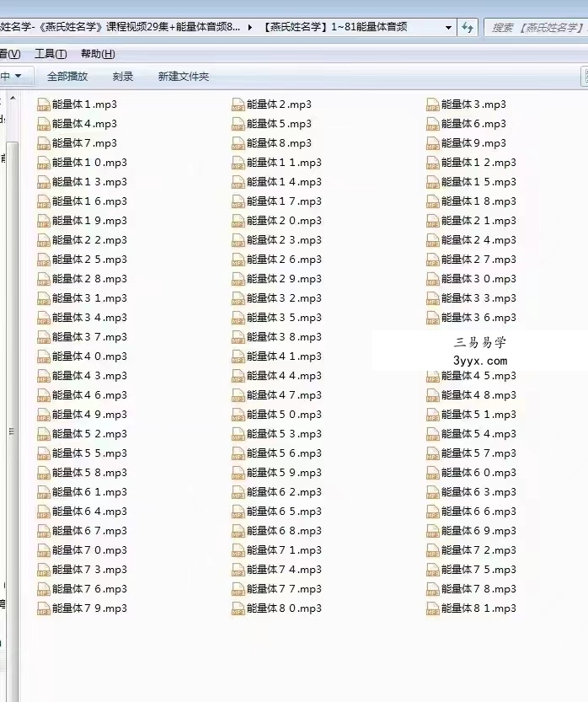Select the MP3 icon of 能量体24.mp3
Image resolution: width=588 pixels, height=702 pixels.
click(x=433, y=240)
